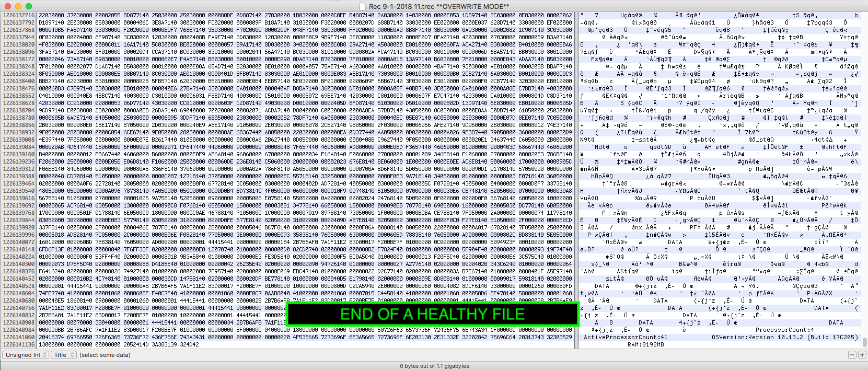Click the window title Rec 9-1-2018 11.trec
868x370 pixels.
point(401,6)
